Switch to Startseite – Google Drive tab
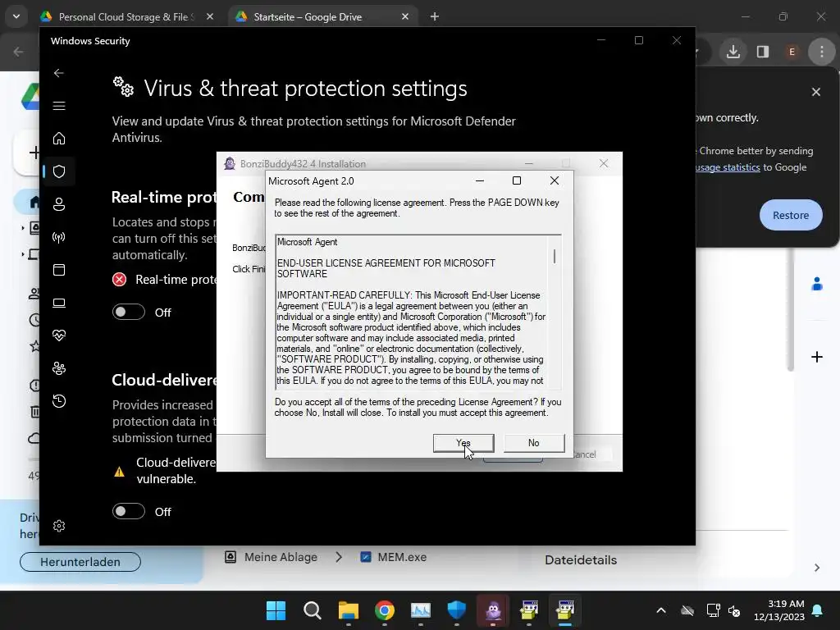Viewport: 840px width, 630px height. pos(322,16)
